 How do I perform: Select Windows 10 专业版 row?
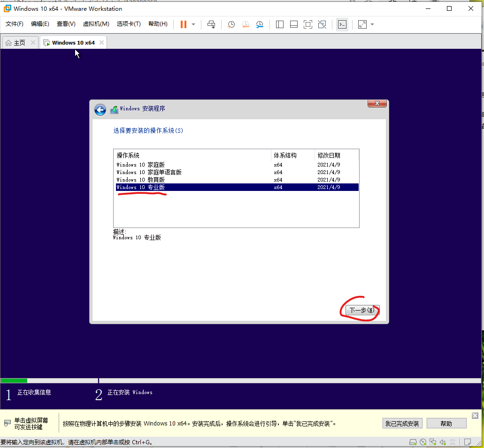click(237, 187)
